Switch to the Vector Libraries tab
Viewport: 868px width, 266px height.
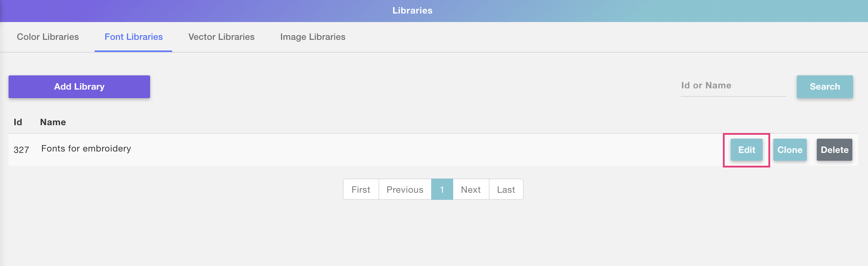pyautogui.click(x=221, y=37)
